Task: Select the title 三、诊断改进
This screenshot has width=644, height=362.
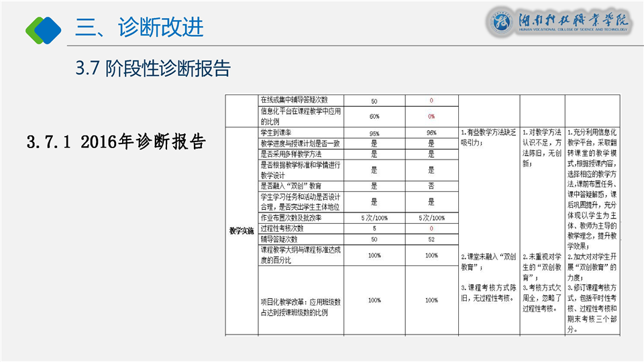Action: point(139,27)
